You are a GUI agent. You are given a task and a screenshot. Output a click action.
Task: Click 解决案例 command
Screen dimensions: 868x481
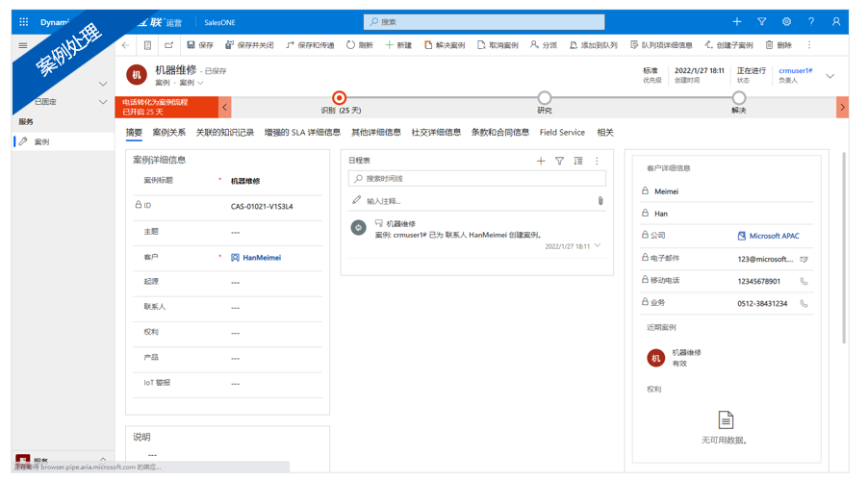[x=445, y=45]
